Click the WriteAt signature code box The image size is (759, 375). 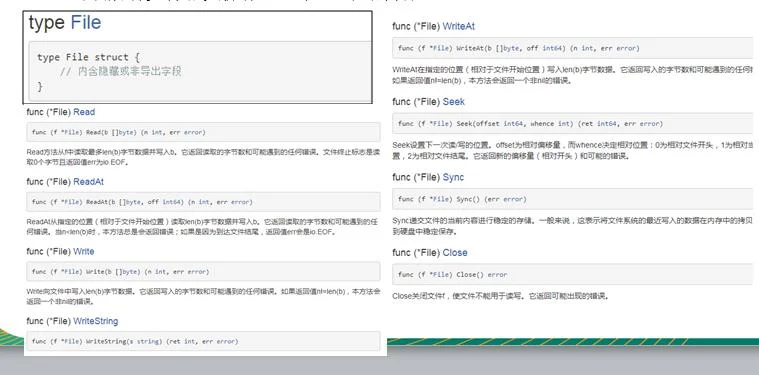click(x=573, y=48)
